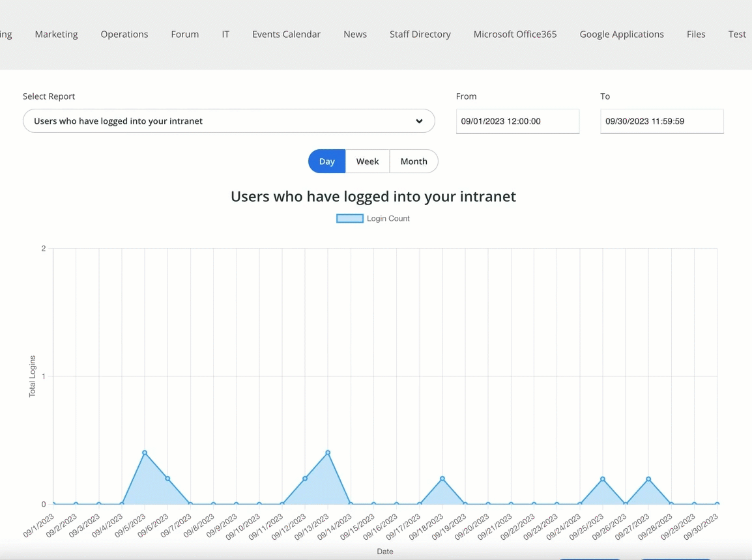Screen dimensions: 752x560
Task: Open the Files section
Action: (696, 34)
